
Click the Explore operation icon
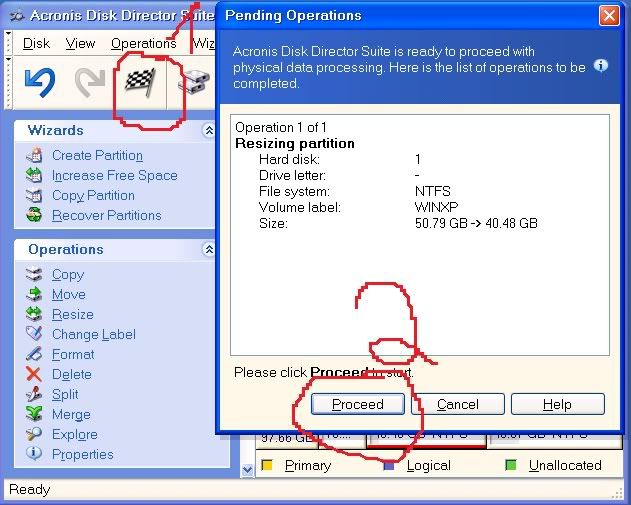[34, 434]
